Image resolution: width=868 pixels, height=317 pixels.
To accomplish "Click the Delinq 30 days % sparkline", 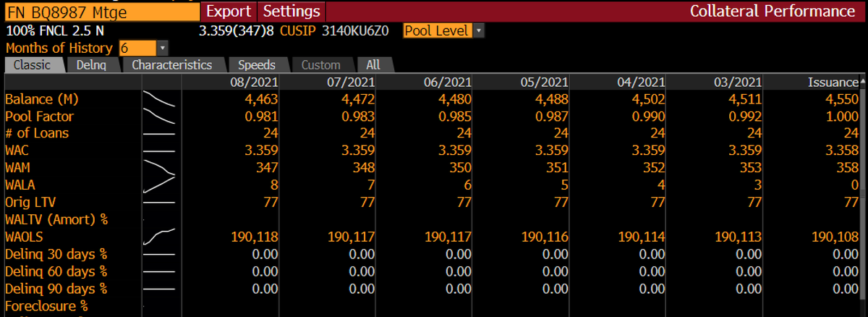I will click(x=159, y=254).
